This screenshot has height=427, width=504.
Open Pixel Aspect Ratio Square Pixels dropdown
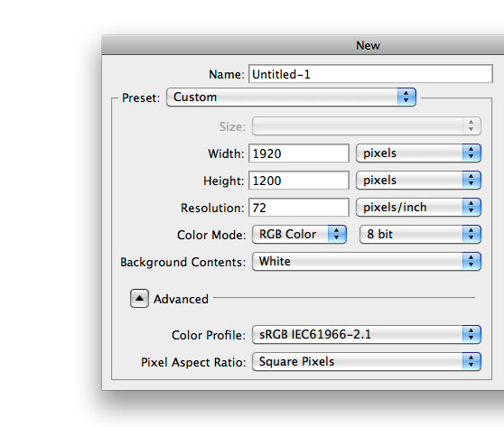tap(367, 361)
